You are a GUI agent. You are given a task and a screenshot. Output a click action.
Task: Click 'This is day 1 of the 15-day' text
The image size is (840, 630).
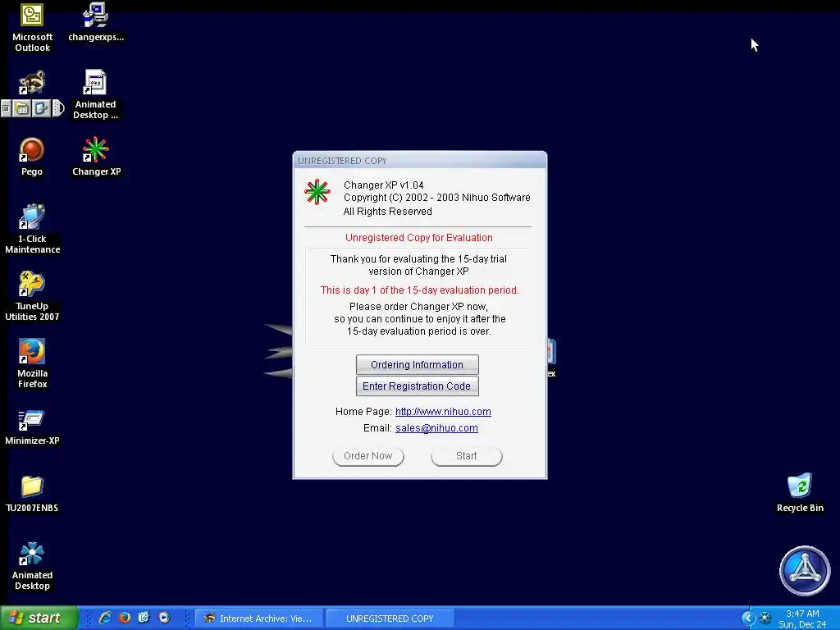pyautogui.click(x=420, y=290)
